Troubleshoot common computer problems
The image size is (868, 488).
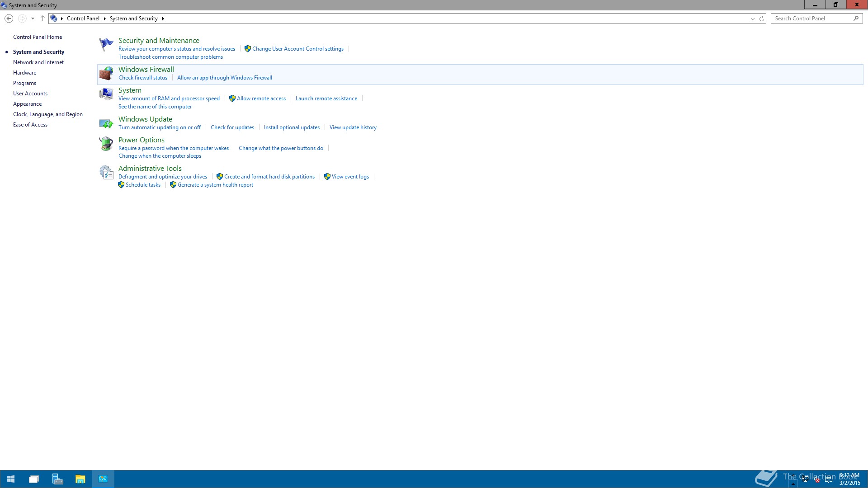170,57
